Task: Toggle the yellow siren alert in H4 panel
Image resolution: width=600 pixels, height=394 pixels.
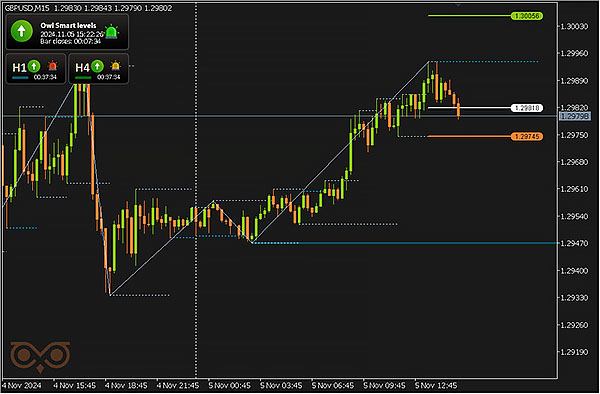Action: coord(115,66)
